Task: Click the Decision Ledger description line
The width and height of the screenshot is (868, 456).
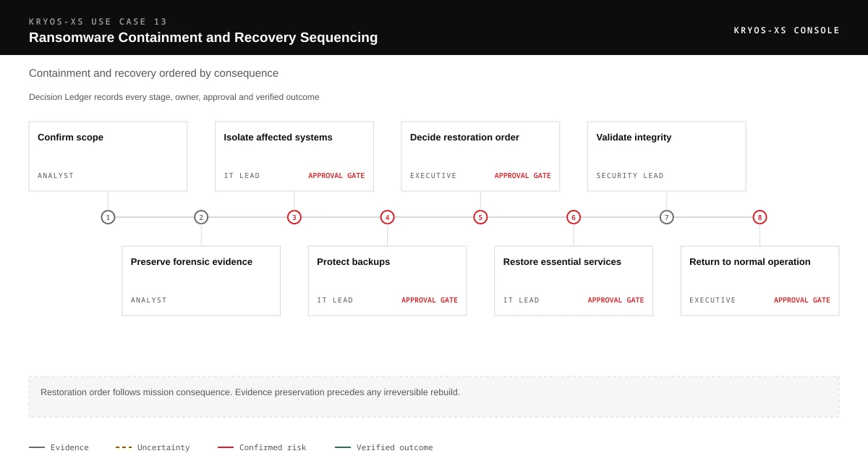Action: click(174, 97)
